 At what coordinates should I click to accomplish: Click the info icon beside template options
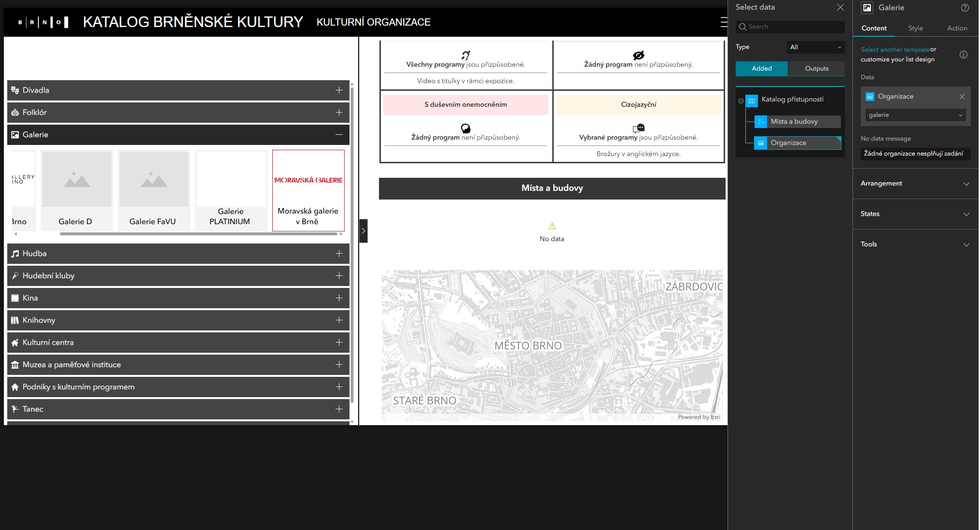(964, 55)
